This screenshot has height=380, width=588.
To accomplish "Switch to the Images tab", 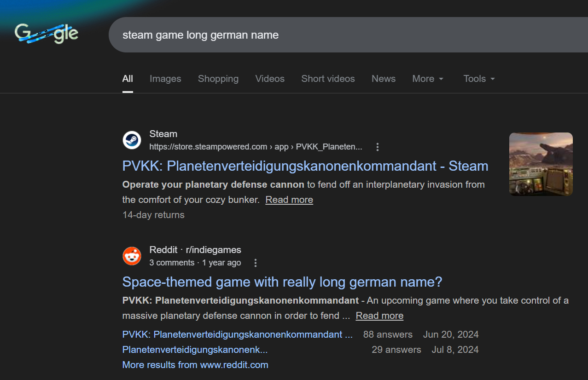I will click(165, 79).
